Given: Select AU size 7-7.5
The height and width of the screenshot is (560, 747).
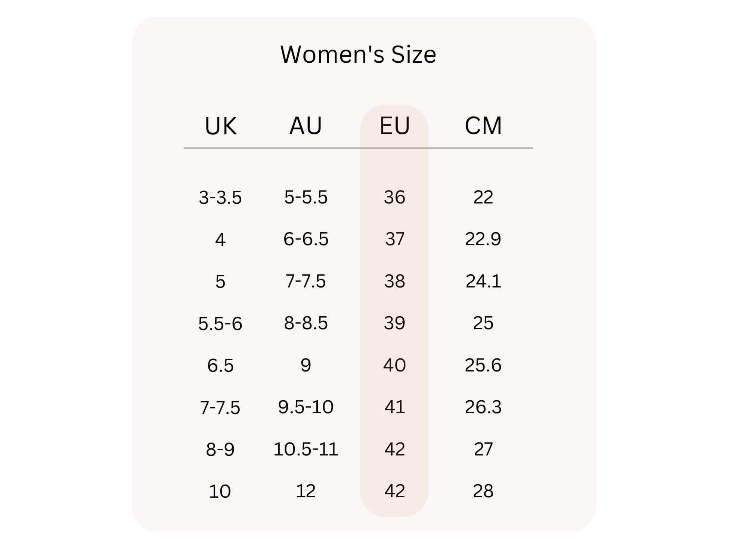Looking at the screenshot, I should 306,281.
